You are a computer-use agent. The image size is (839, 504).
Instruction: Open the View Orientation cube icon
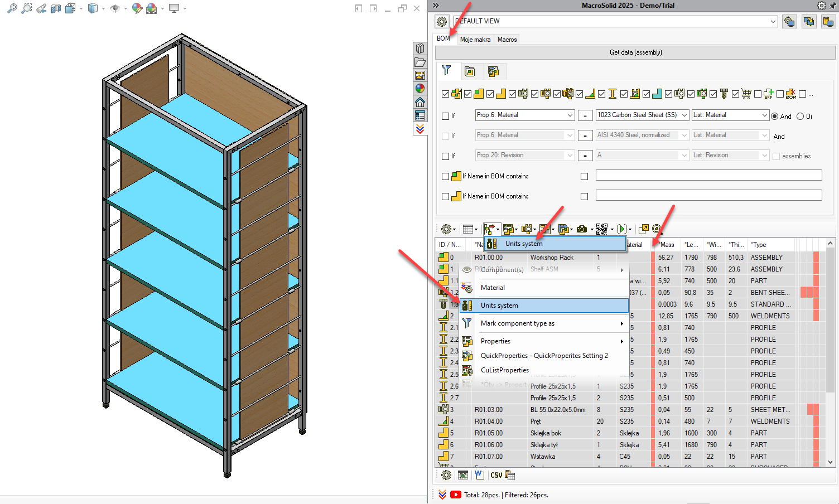[70, 8]
